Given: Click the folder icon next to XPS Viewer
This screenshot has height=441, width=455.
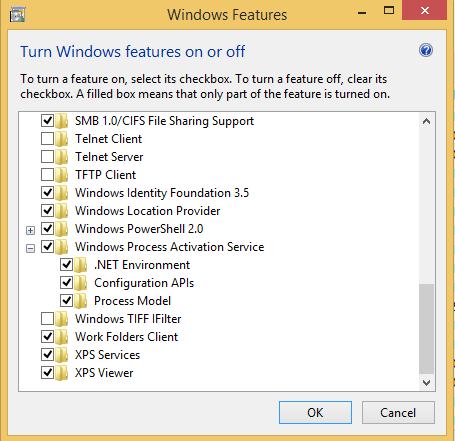Looking at the screenshot, I should pos(62,373).
